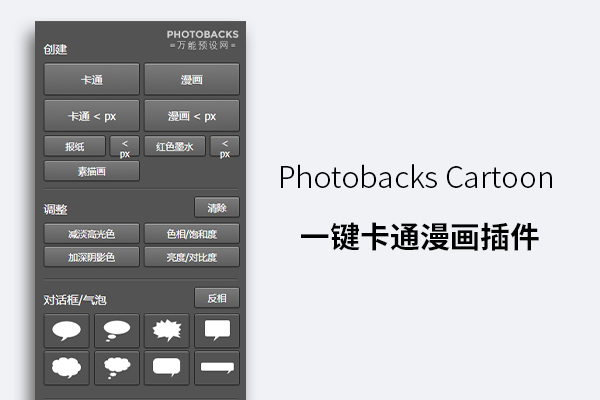The image size is (600, 400).
Task: Open 加深阴影色 adjustment
Action: tap(92, 257)
